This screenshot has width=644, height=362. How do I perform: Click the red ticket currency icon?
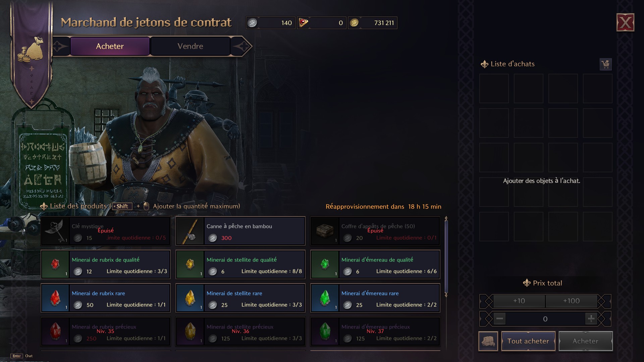click(303, 23)
